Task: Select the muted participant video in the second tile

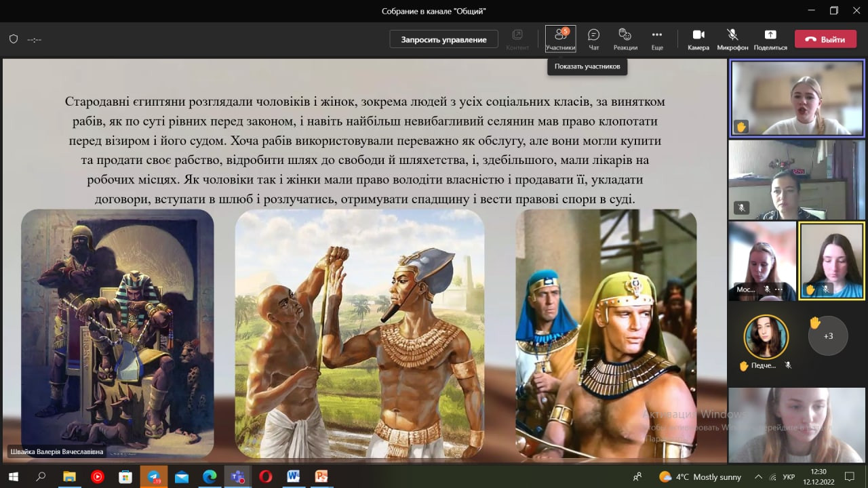Action: tap(797, 180)
